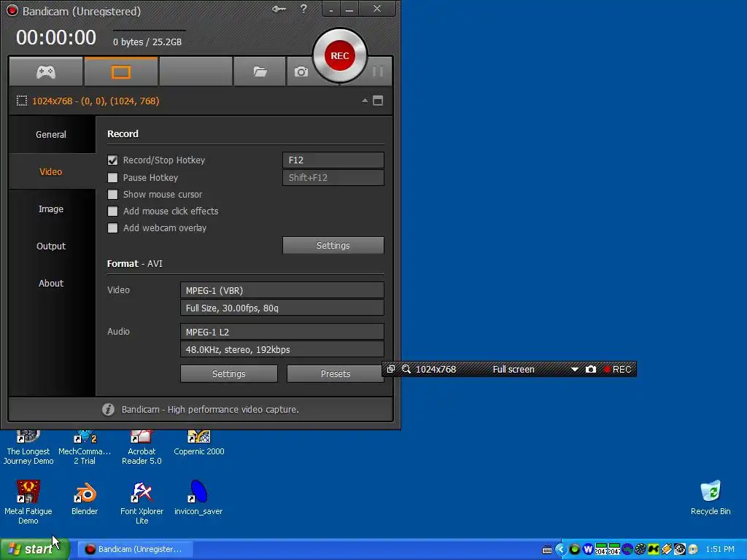Start recording with the big REC button
The width and height of the screenshot is (747, 560).
(340, 55)
